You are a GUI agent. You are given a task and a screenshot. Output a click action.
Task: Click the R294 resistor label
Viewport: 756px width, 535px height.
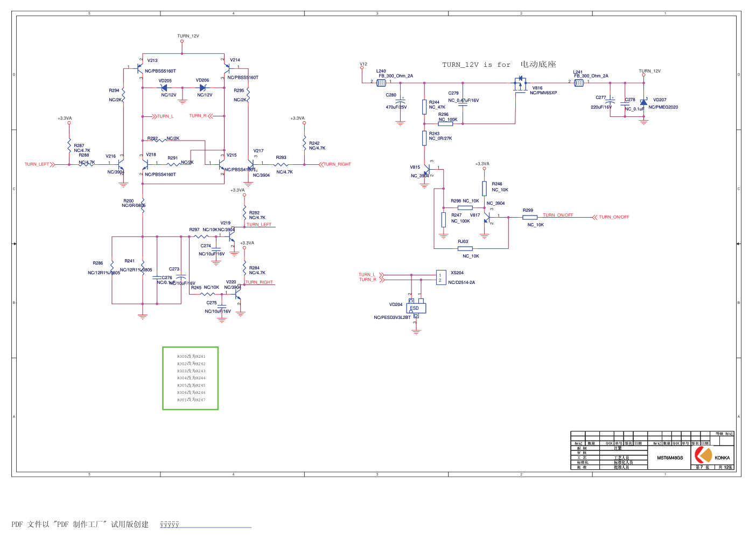114,91
